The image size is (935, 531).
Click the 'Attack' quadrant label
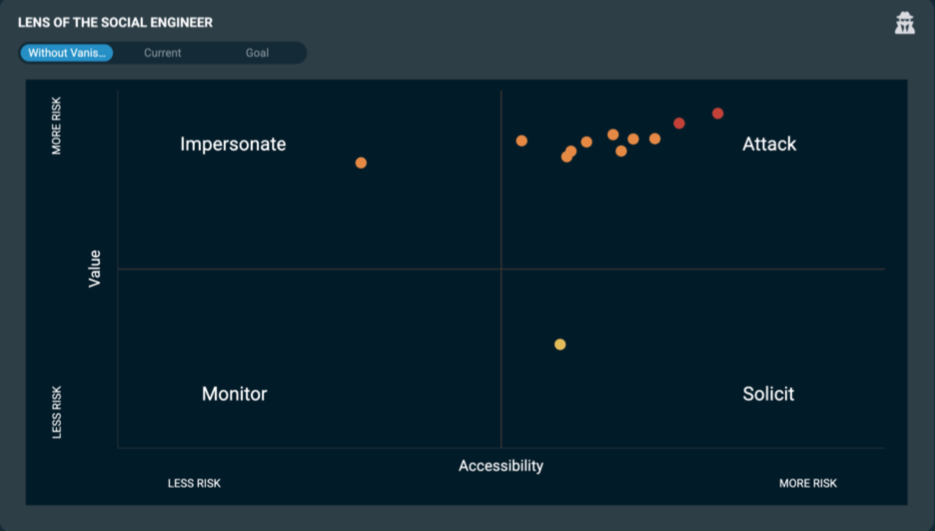point(769,144)
